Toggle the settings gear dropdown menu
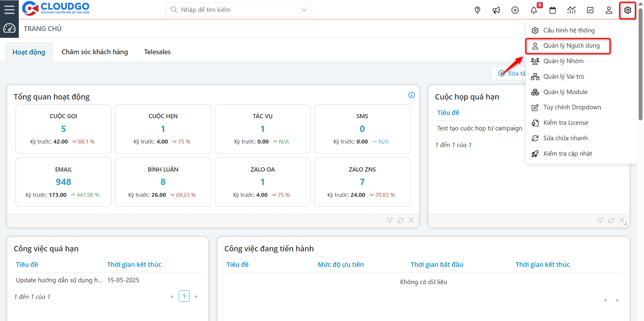644x321 pixels. pyautogui.click(x=628, y=10)
